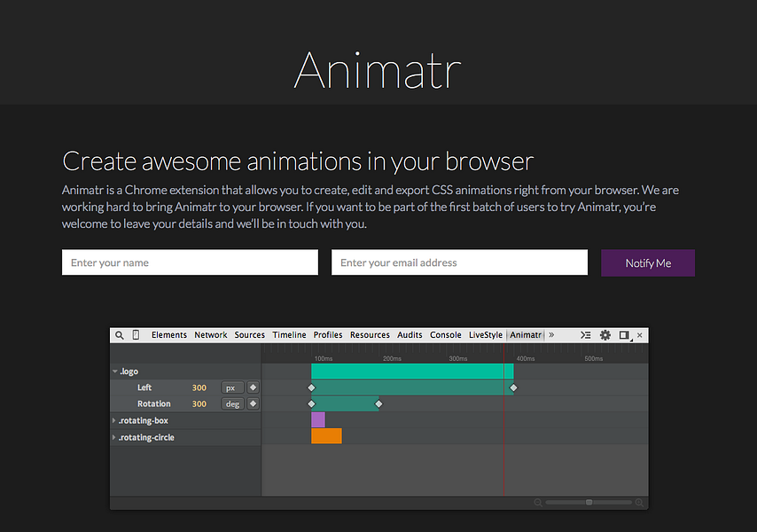The height and width of the screenshot is (532, 757).
Task: Click the Rotation property label
Action: tap(154, 404)
